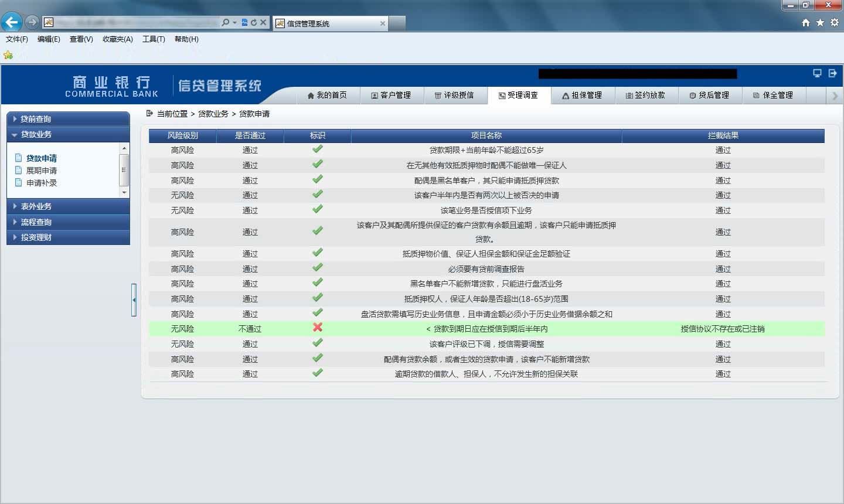Open 展期申请 in the sidebar tree
The height and width of the screenshot is (504, 844).
coord(42,171)
